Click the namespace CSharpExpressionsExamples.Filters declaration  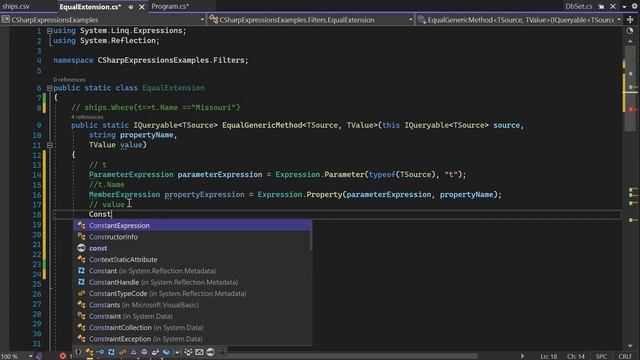click(151, 60)
